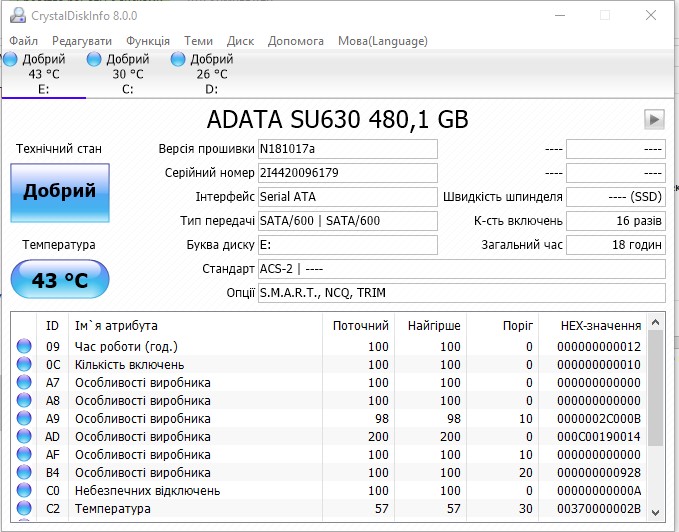Click the Добрий health status button
This screenshot has height=532, width=679.
tap(60, 193)
